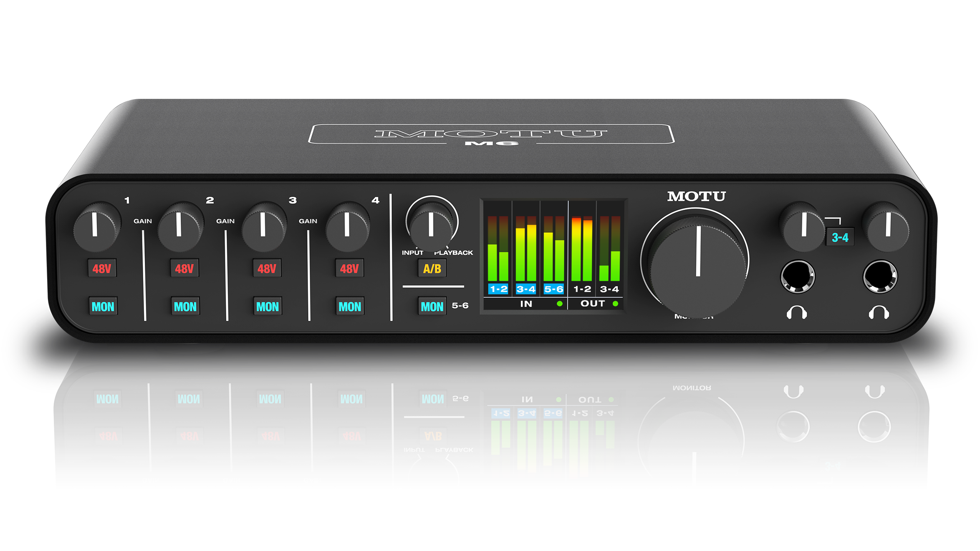Click the OUT 3-4 level meter bars
The width and height of the screenshot is (980, 551).
click(609, 248)
